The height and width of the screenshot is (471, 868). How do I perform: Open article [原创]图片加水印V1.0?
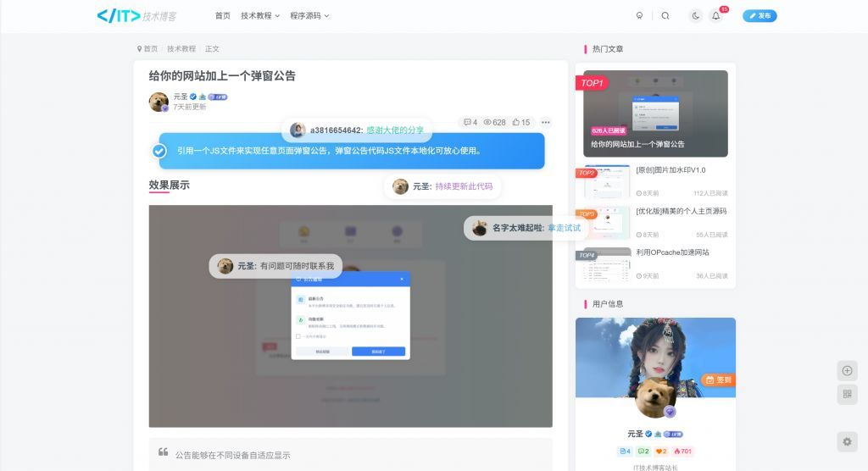(670, 170)
